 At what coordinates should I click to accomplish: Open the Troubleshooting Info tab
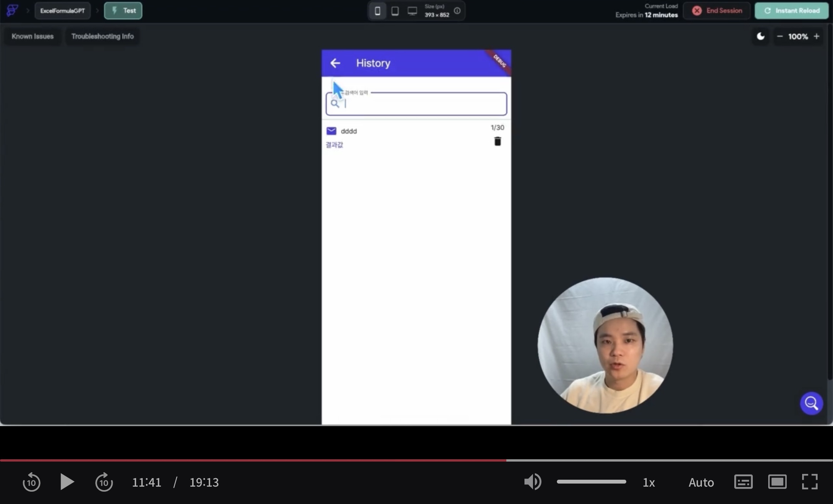103,36
